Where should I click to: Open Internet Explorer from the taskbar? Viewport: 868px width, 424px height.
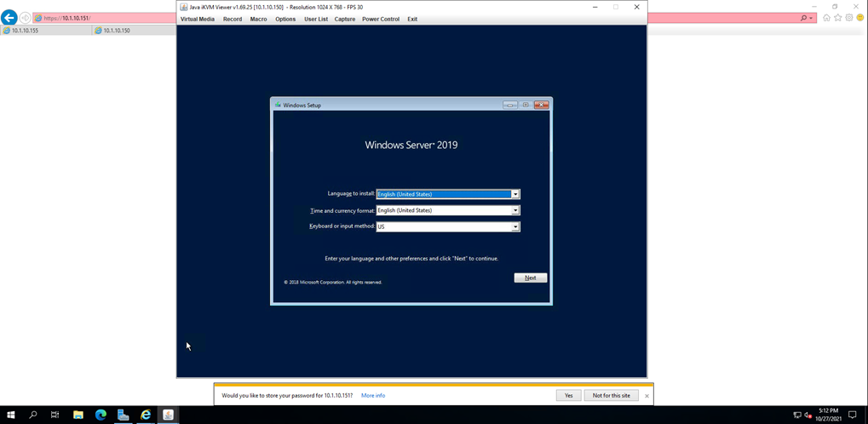pyautogui.click(x=146, y=415)
